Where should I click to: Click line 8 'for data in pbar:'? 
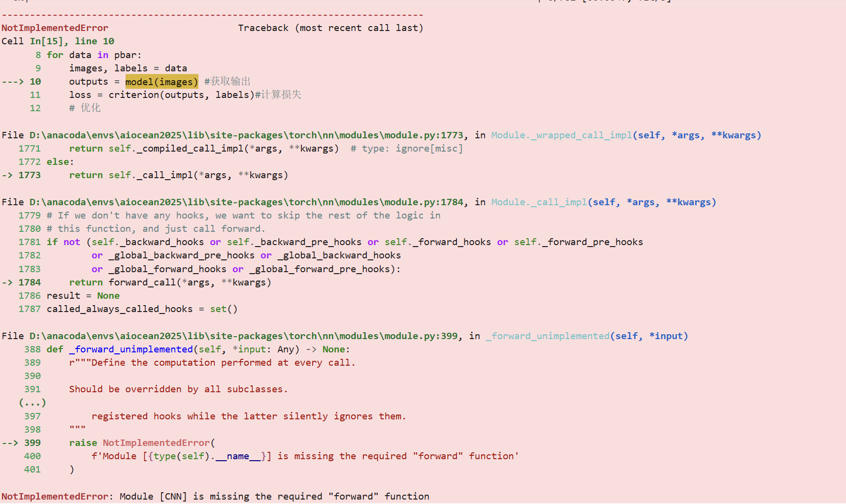pyautogui.click(x=94, y=55)
